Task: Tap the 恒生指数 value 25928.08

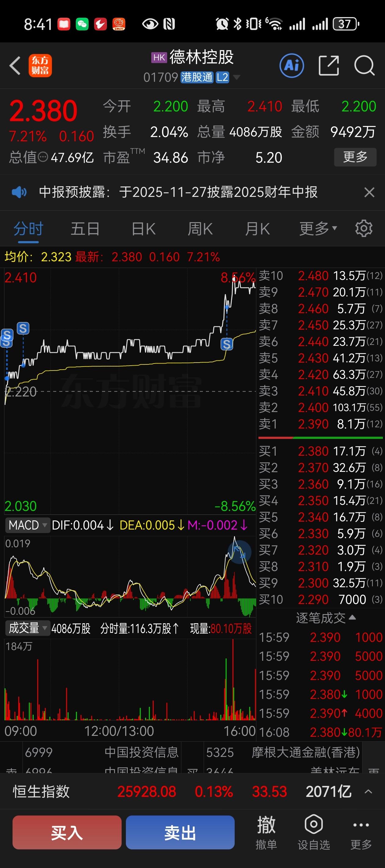Action: 147,791
